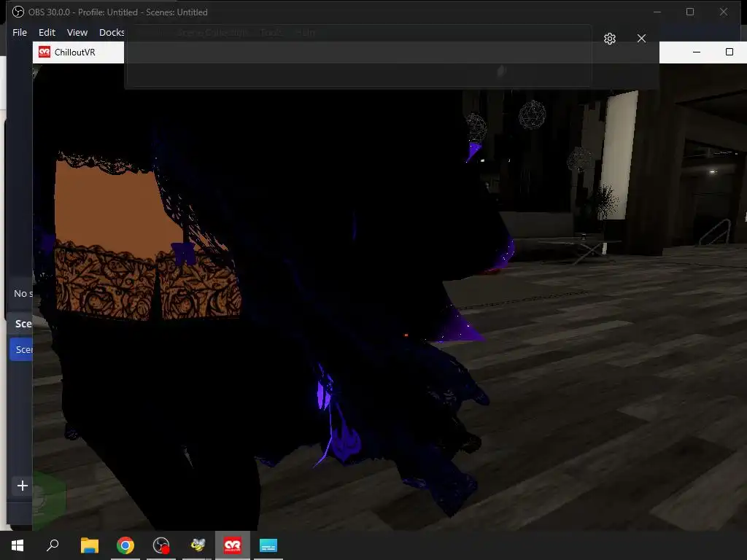747x560 pixels.
Task: Open Windows search from the taskbar
Action: (53, 545)
